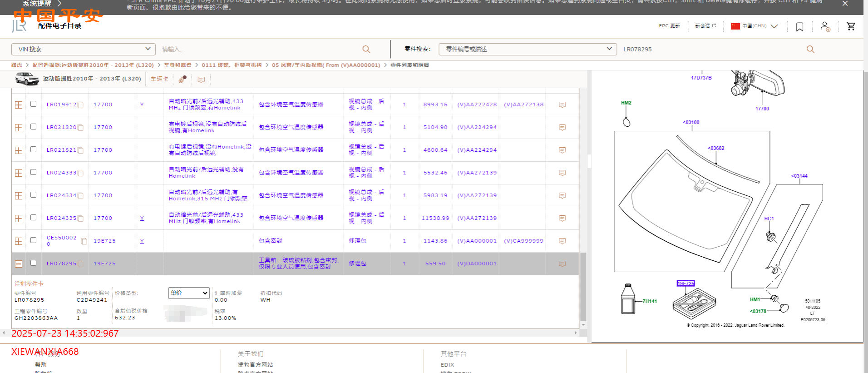
Task: Tick checkbox for part CES500020
Action: 33,240
